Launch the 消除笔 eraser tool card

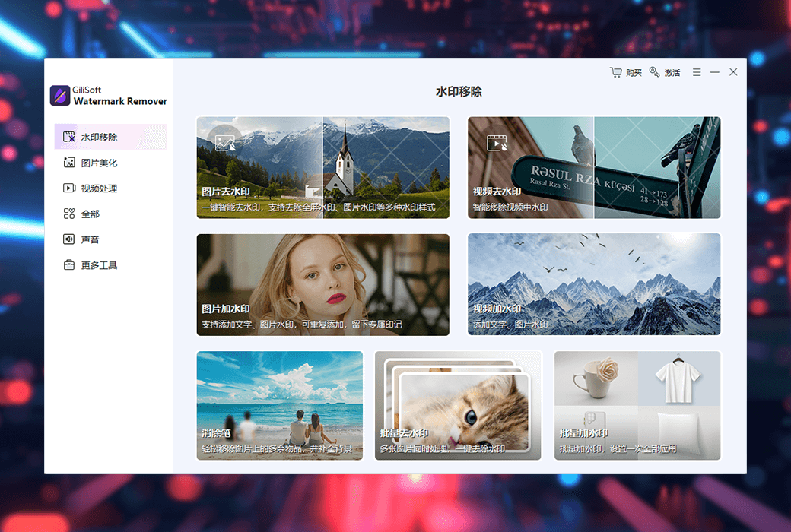coord(279,405)
